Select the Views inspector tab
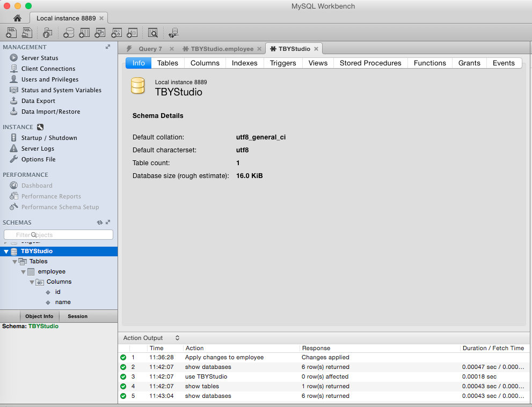The height and width of the screenshot is (407, 532). [318, 63]
